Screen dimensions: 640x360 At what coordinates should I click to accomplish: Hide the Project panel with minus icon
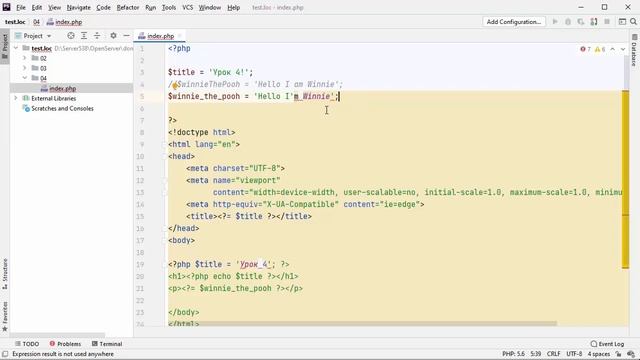(x=126, y=36)
